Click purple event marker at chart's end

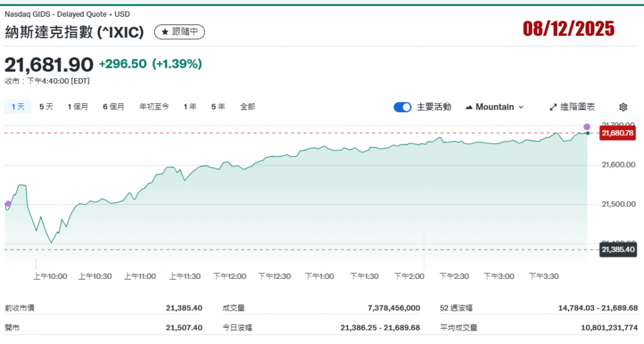pyautogui.click(x=587, y=127)
